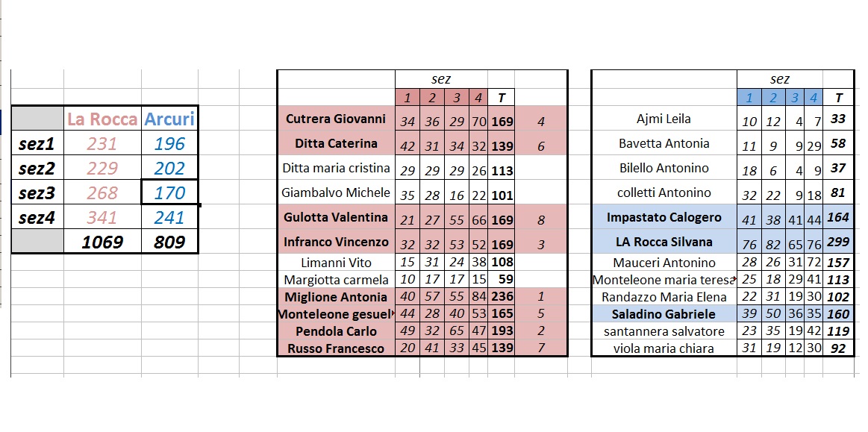Select Miglione Antonia total 236

502,296
